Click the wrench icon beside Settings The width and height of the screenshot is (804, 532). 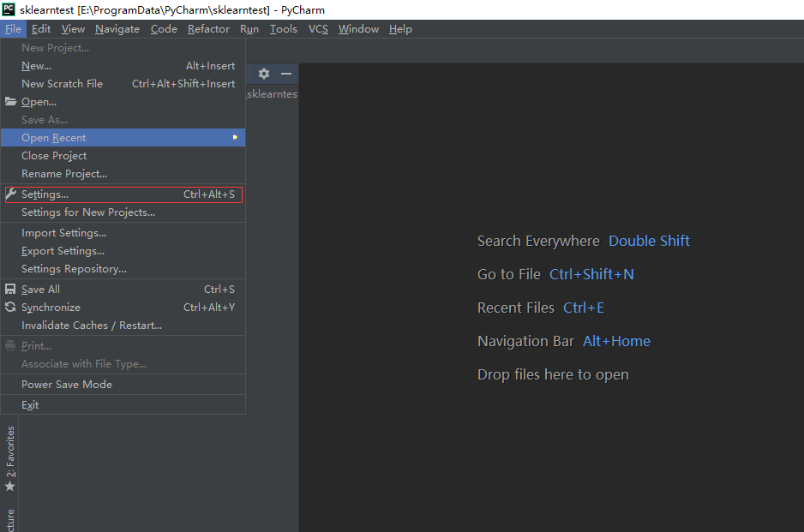coord(11,194)
